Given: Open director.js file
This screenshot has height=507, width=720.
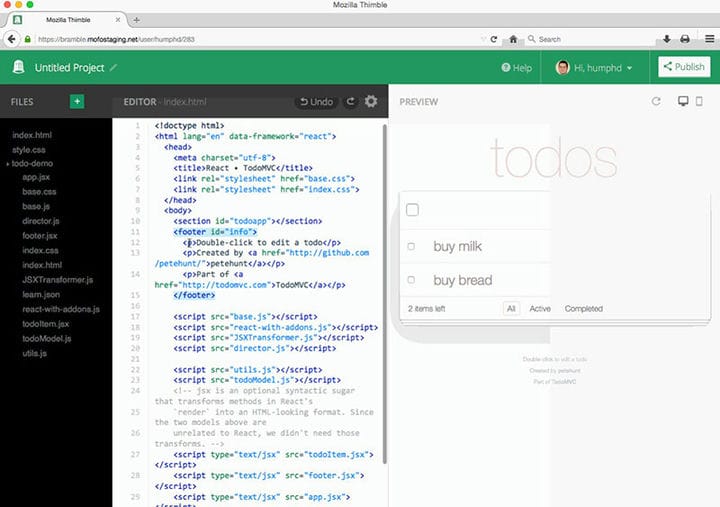Looking at the screenshot, I should [41, 221].
